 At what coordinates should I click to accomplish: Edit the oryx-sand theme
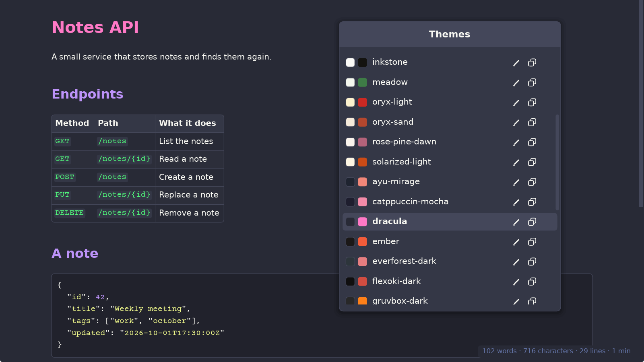pos(516,122)
